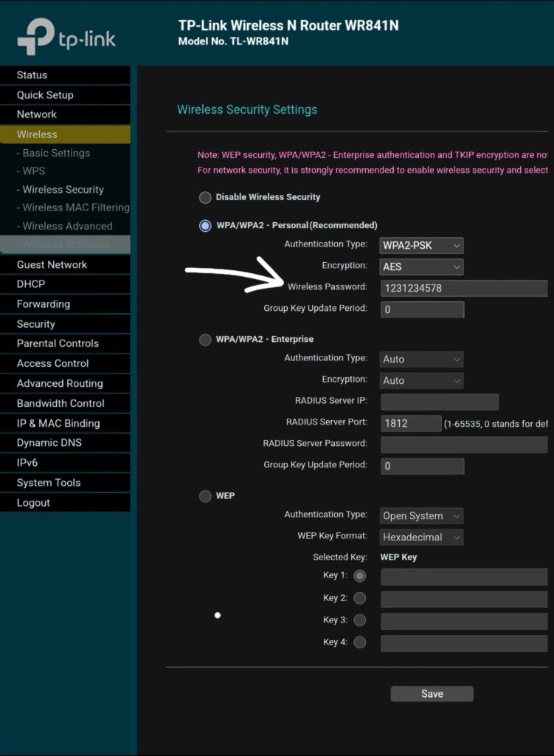Open the Open System authentication dropdown
Image resolution: width=554 pixels, height=756 pixels.
point(422,516)
